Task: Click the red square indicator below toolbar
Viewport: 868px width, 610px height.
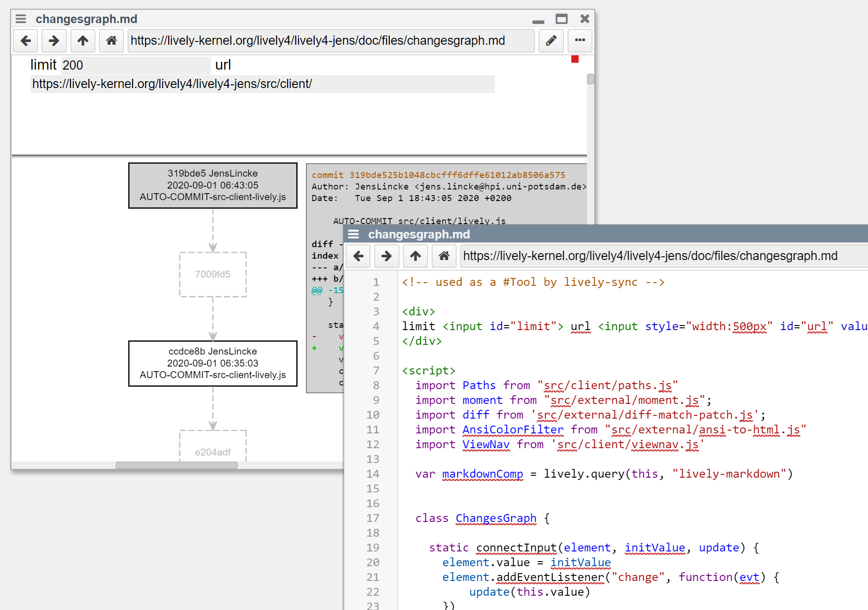Action: 575,59
